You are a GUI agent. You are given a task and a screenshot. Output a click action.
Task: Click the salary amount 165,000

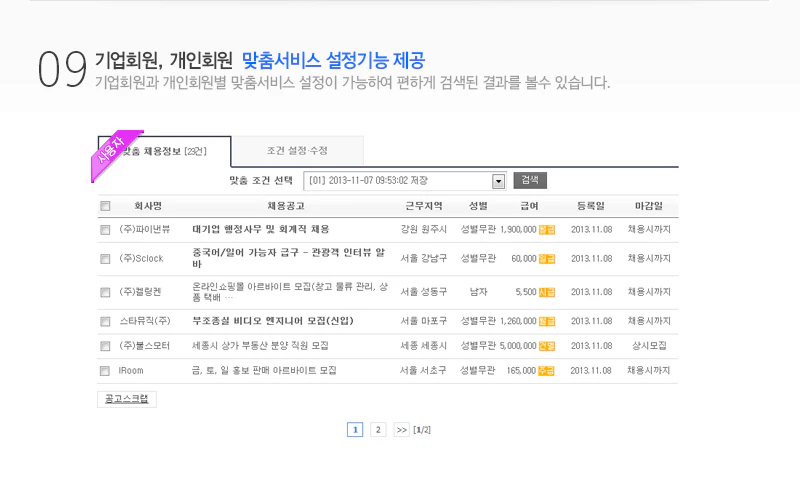[x=521, y=371]
